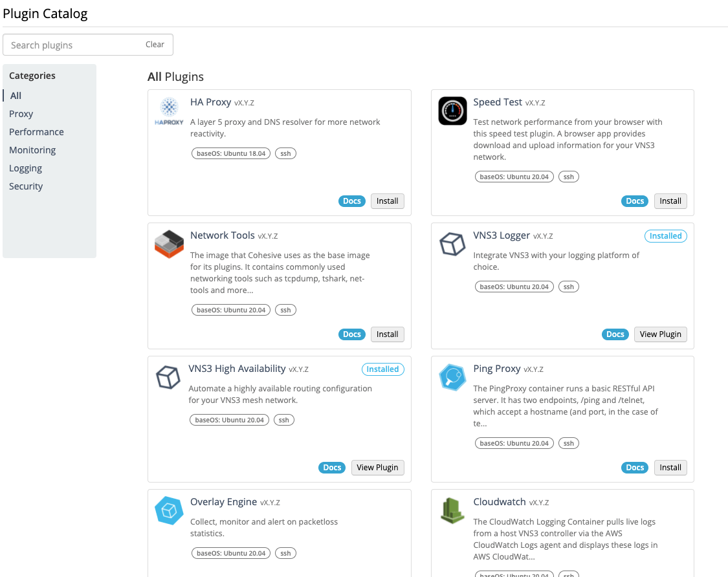Open Docs for Ping Proxy

coord(635,468)
